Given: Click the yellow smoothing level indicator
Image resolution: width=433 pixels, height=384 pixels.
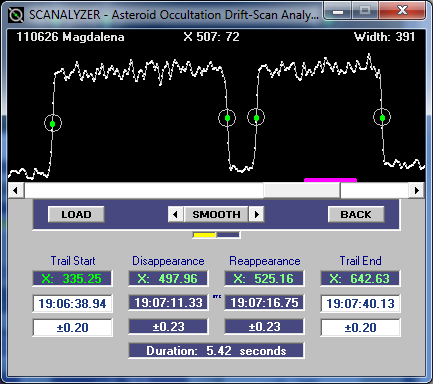Looking at the screenshot, I should [x=204, y=235].
